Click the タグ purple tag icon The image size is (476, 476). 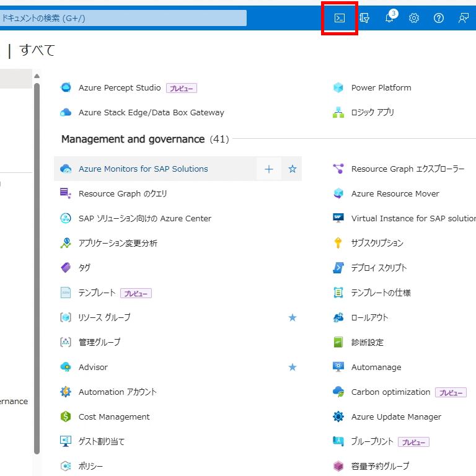tap(66, 268)
